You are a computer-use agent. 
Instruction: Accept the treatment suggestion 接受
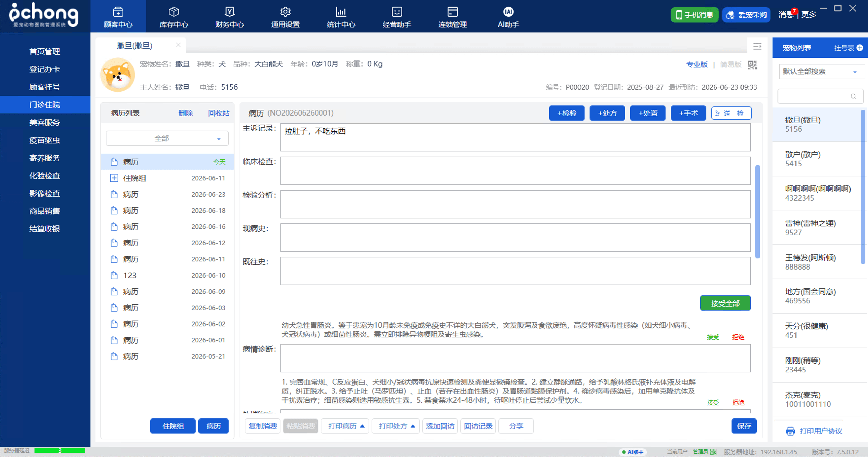click(713, 403)
